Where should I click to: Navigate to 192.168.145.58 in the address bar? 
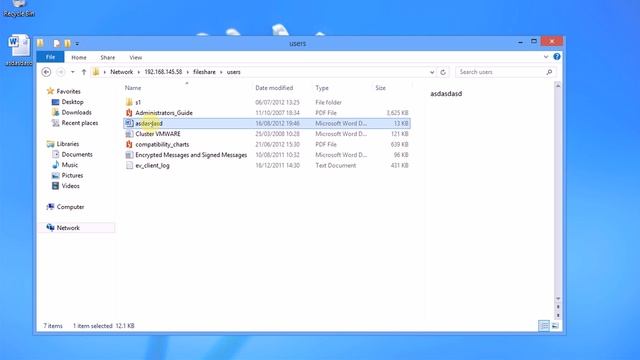163,72
